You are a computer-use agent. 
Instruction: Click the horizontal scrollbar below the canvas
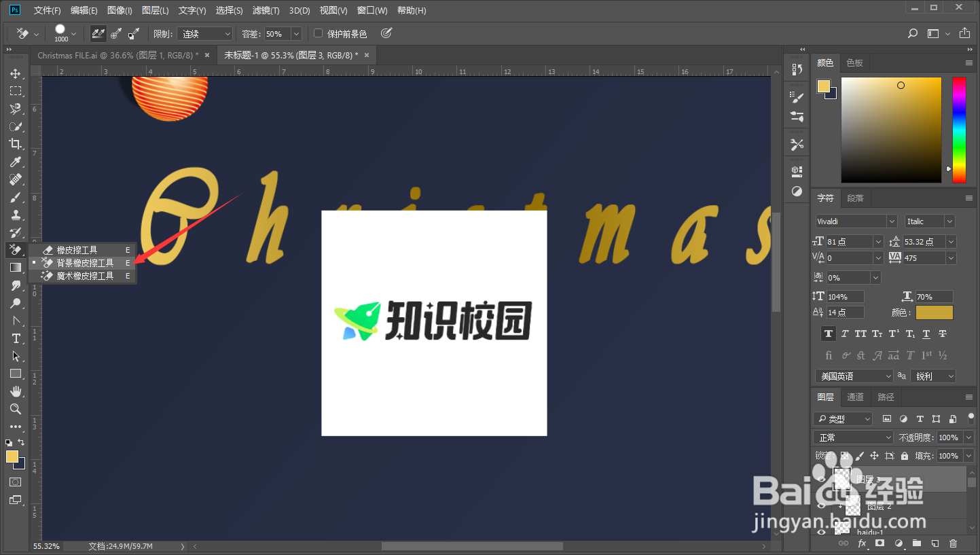(x=471, y=545)
